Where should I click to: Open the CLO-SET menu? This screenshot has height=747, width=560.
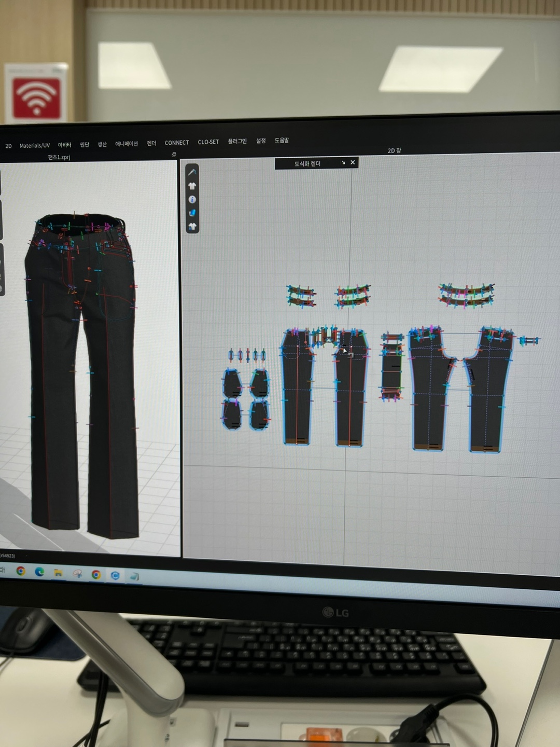pos(208,142)
